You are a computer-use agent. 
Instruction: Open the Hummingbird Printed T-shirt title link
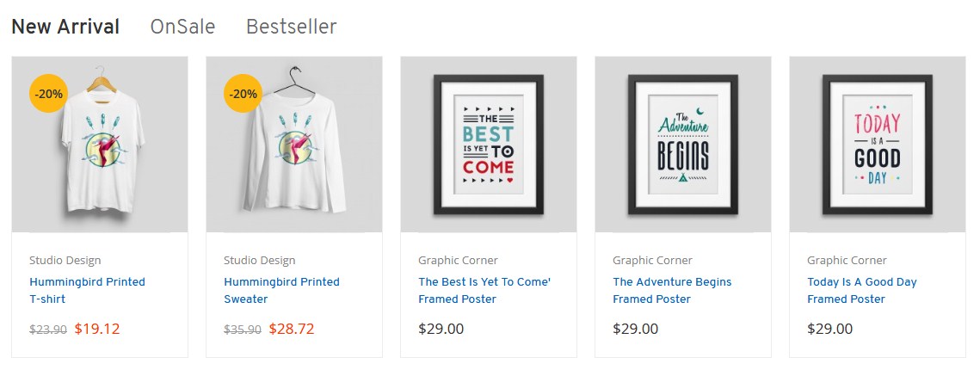(x=88, y=291)
